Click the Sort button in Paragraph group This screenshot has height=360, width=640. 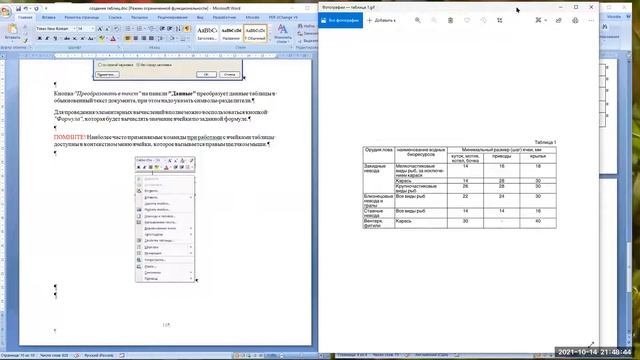[x=178, y=29]
